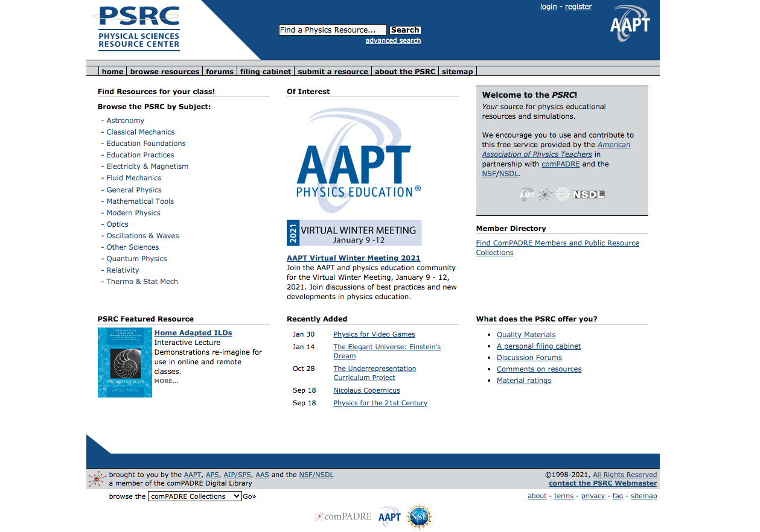Viewport: 760px width, 532px height.
Task: Open the comPADRE Collections dropdown
Action: [195, 496]
